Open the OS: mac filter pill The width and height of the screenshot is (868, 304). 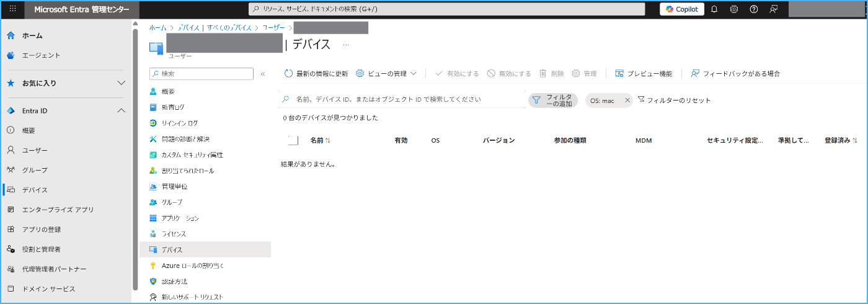603,101
